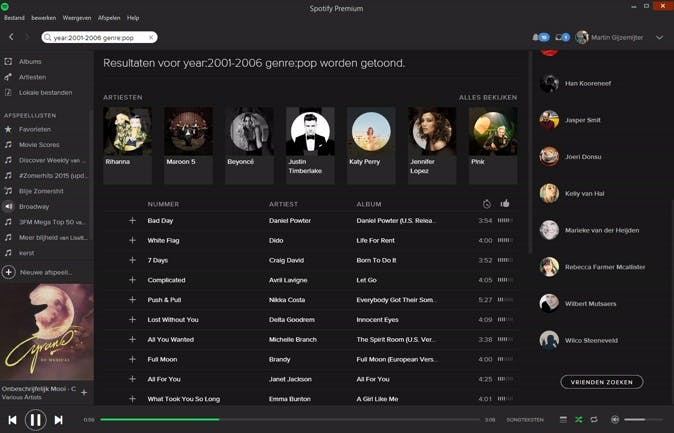Focus the search field
674x433 pixels.
99,37
